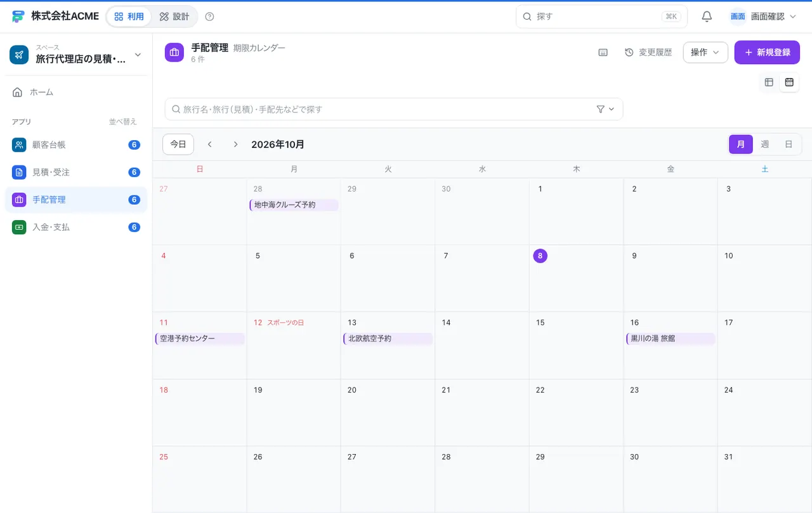The width and height of the screenshot is (812, 513).
Task: Switch to calendar view icon
Action: (x=789, y=82)
